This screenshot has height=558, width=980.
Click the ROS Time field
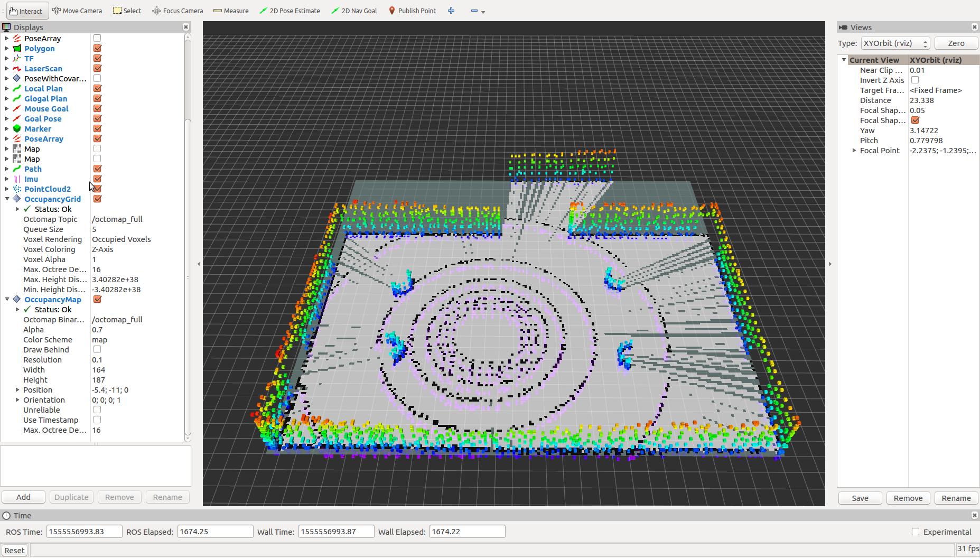[84, 532]
